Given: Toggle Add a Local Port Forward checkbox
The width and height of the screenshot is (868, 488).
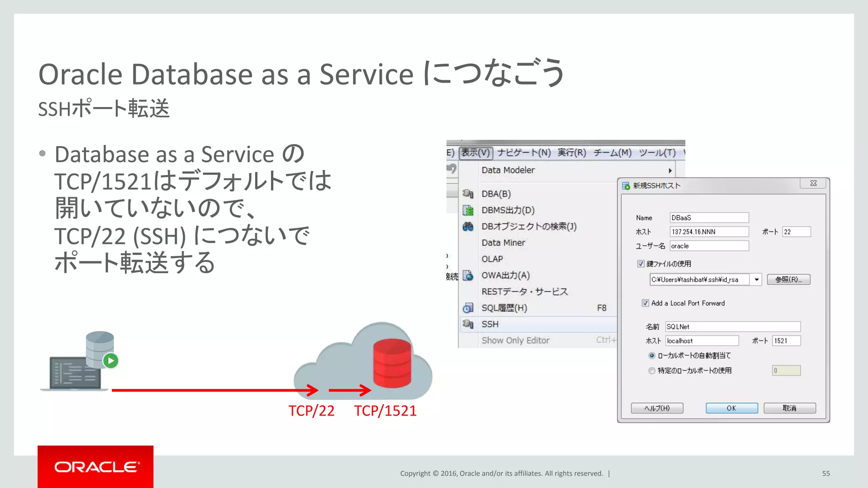Looking at the screenshot, I should coord(645,303).
